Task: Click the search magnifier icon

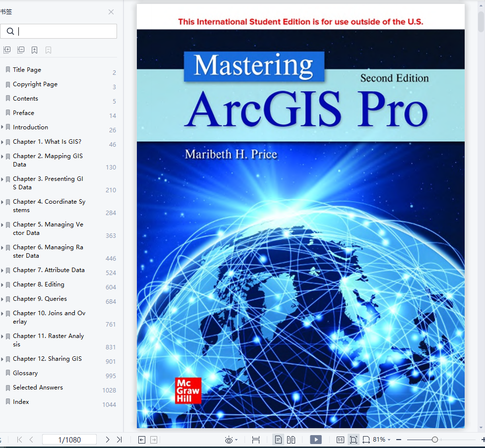Action: click(10, 31)
